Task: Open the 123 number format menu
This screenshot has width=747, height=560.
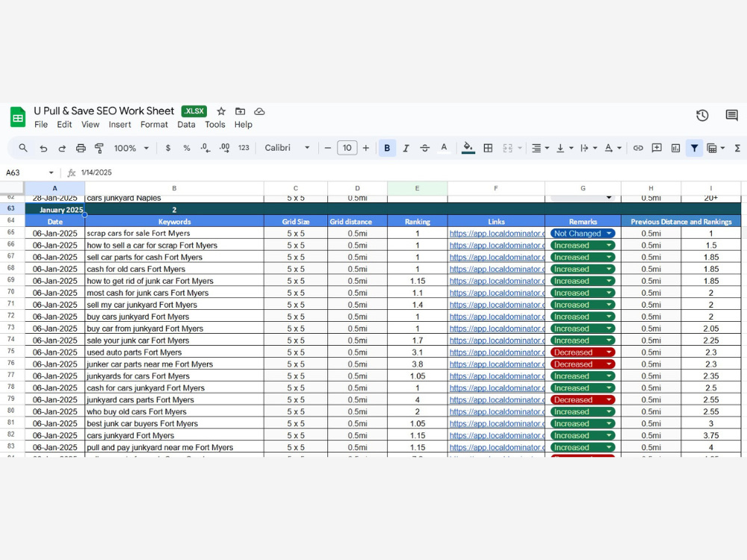Action: tap(244, 148)
